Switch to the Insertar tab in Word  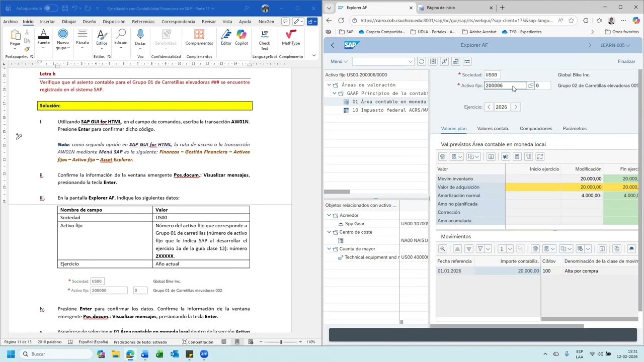(x=47, y=22)
